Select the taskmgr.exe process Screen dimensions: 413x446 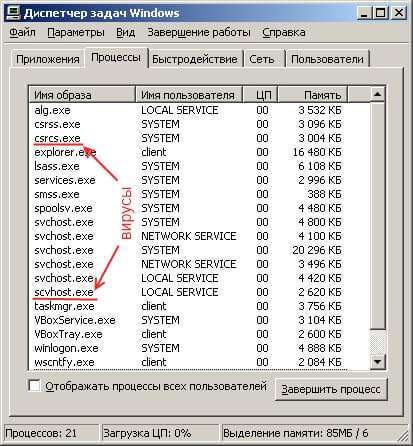point(188,306)
